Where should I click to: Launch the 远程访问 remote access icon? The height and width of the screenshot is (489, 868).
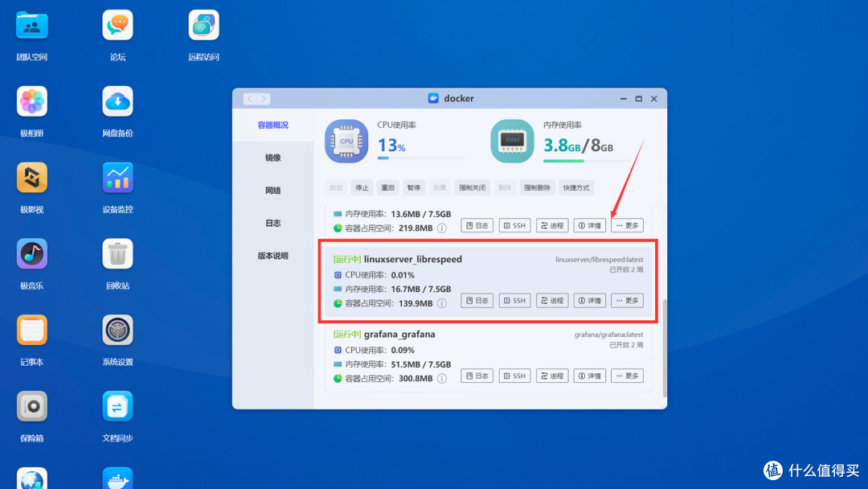pos(203,26)
